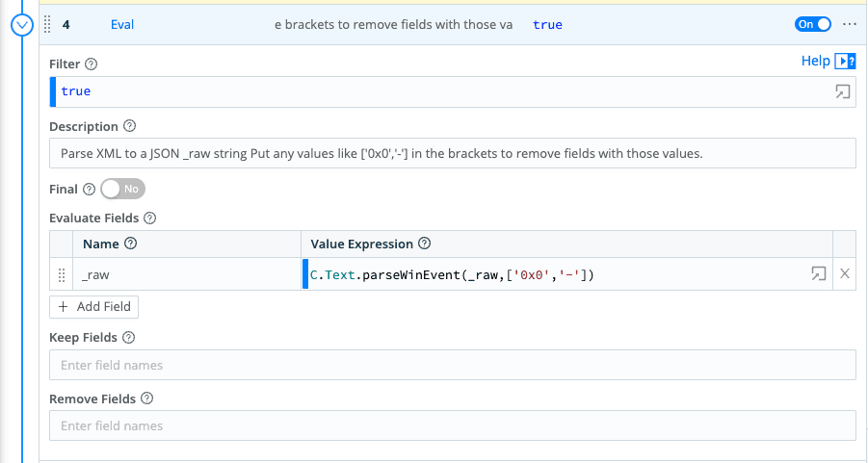Toggle the Eval function On switch
This screenshot has width=868, height=463.
tap(812, 24)
